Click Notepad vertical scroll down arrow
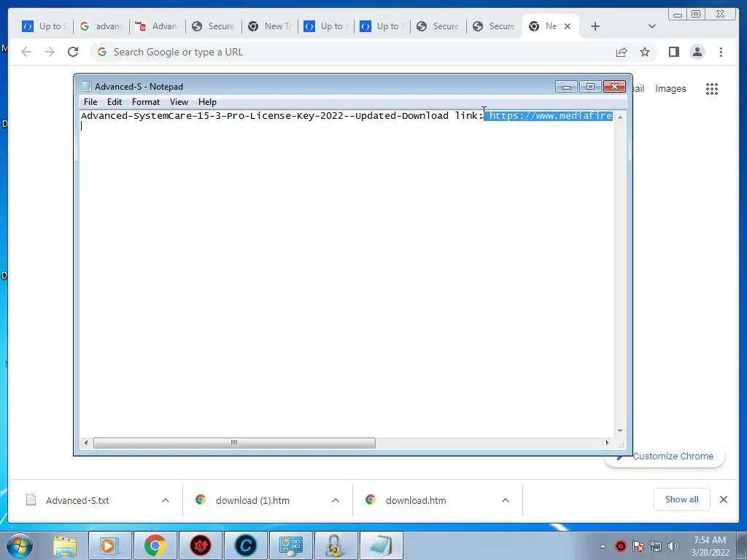Image resolution: width=747 pixels, height=560 pixels. click(x=620, y=431)
